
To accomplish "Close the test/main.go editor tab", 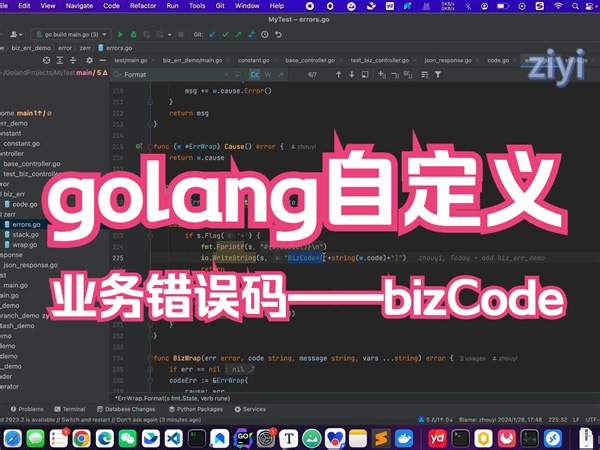I will pyautogui.click(x=152, y=60).
